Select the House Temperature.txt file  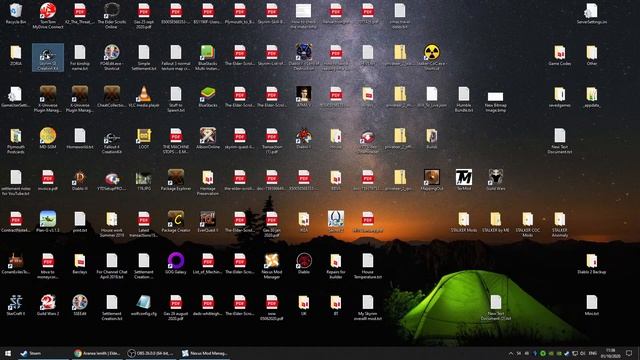[367, 266]
